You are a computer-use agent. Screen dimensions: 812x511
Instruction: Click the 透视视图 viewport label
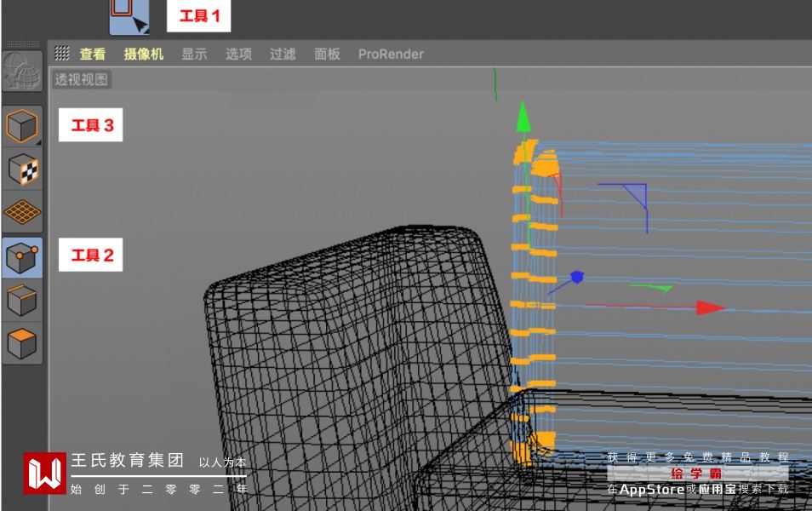(82, 79)
